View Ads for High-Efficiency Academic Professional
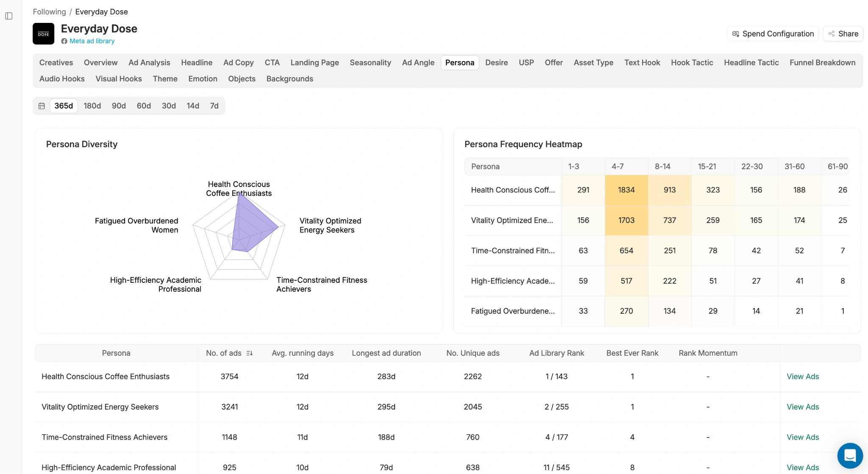Screen dimensions: 868x474 803,468
